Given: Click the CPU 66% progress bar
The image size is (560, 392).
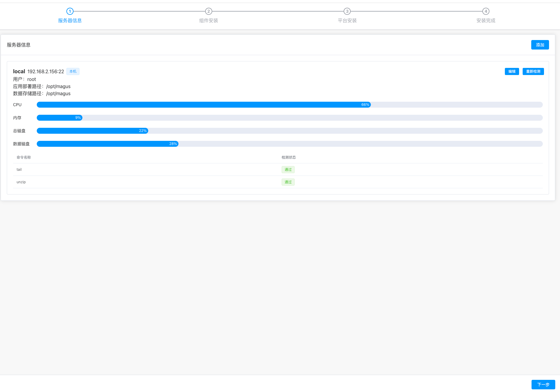Looking at the screenshot, I should [289, 105].
